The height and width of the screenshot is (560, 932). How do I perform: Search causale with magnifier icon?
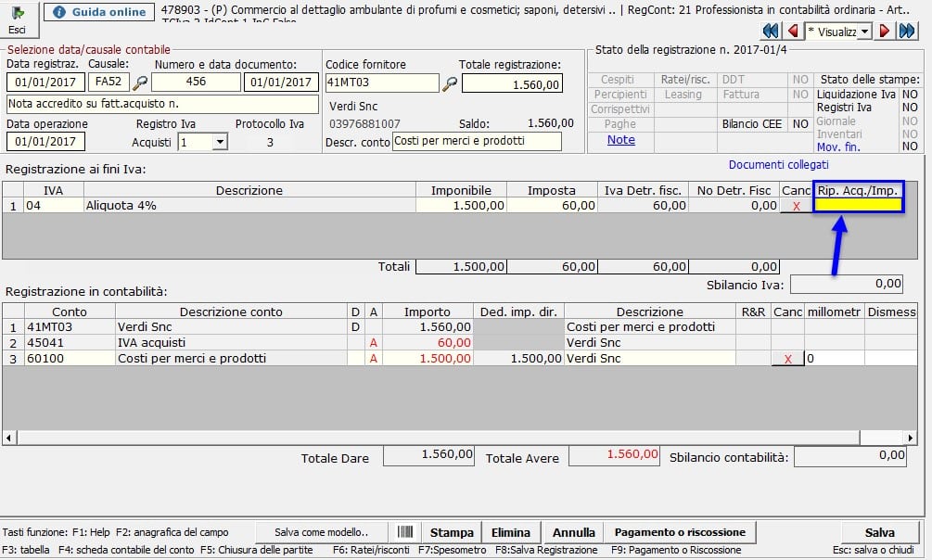(140, 83)
